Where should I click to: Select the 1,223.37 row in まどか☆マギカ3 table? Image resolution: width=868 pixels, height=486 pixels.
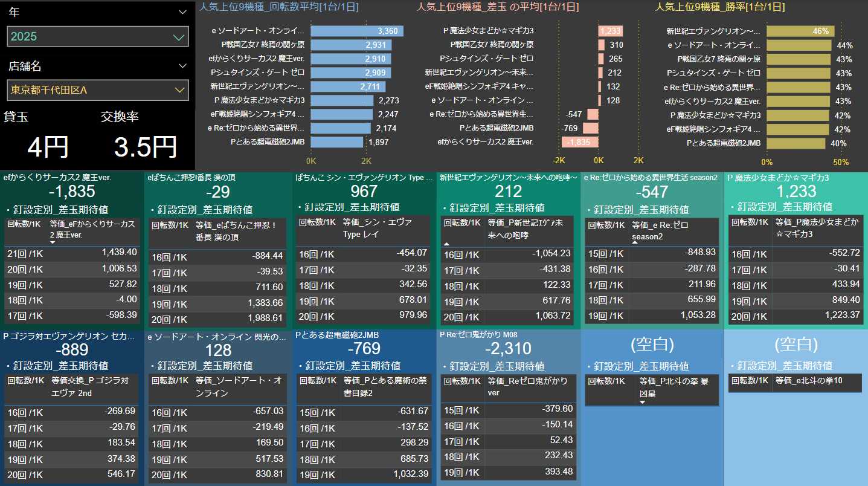click(795, 315)
